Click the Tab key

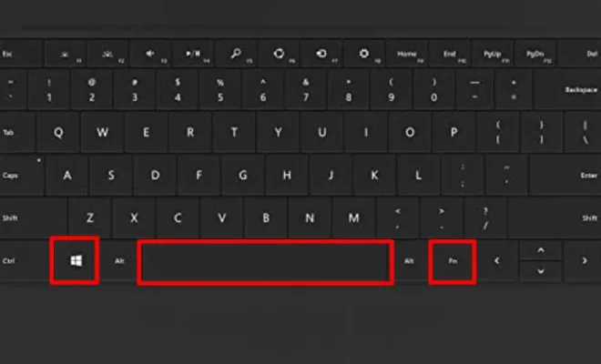(17, 132)
